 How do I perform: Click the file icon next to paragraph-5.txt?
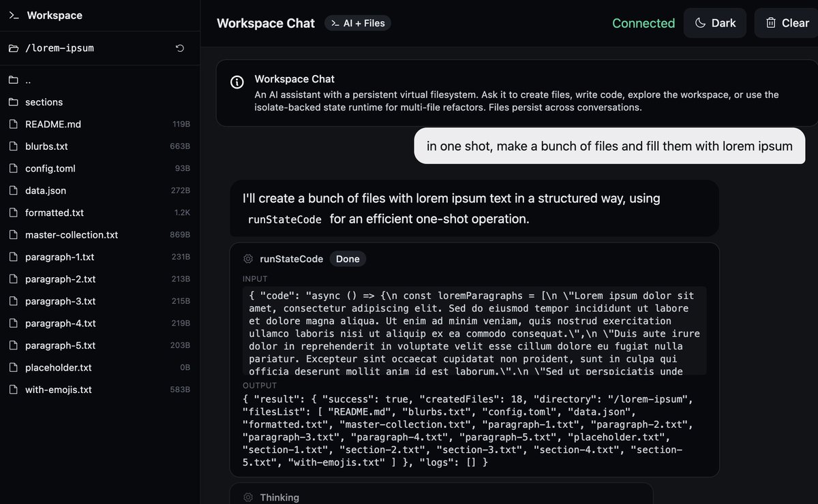(14, 345)
